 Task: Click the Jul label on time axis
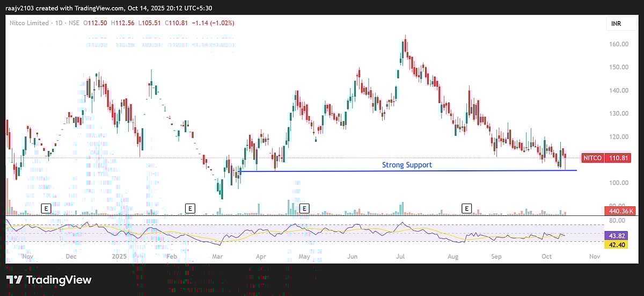(x=400, y=257)
